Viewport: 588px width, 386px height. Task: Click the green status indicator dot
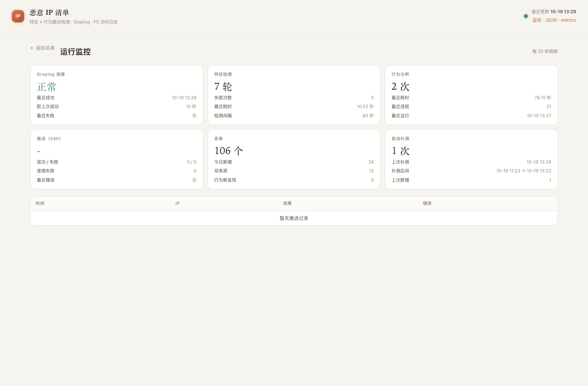[526, 16]
